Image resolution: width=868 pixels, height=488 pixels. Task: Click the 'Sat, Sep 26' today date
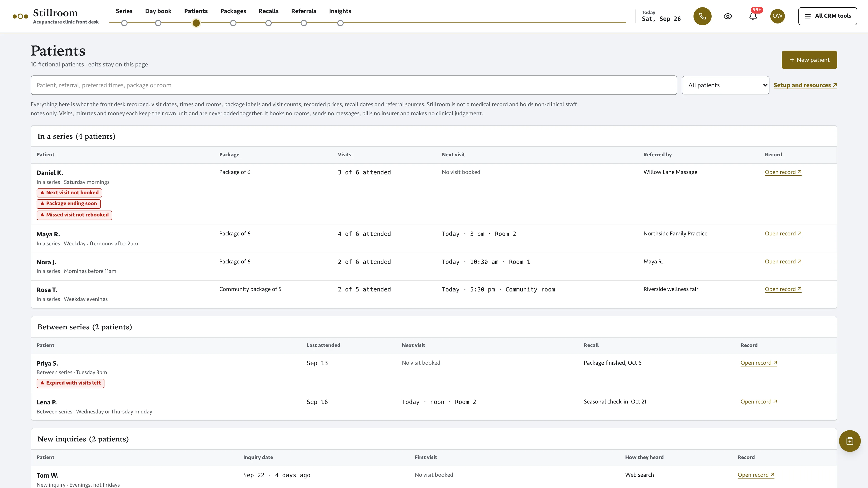661,19
